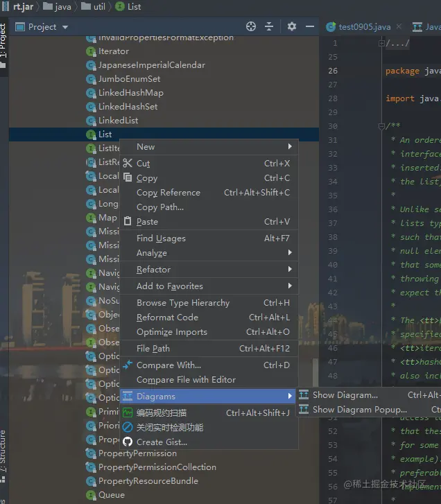Click line number 26 in editor gutter
Screen dimensions: 441x504
coord(333,71)
